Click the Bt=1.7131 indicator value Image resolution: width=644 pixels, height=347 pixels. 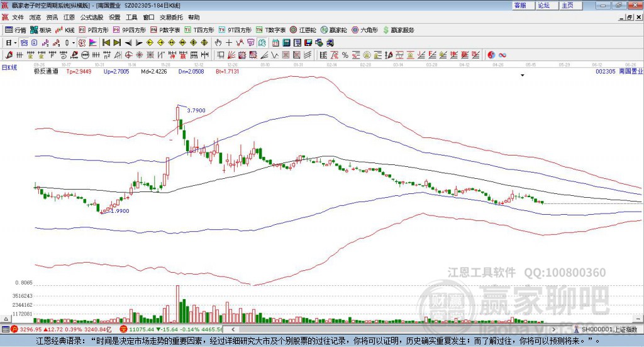click(228, 71)
